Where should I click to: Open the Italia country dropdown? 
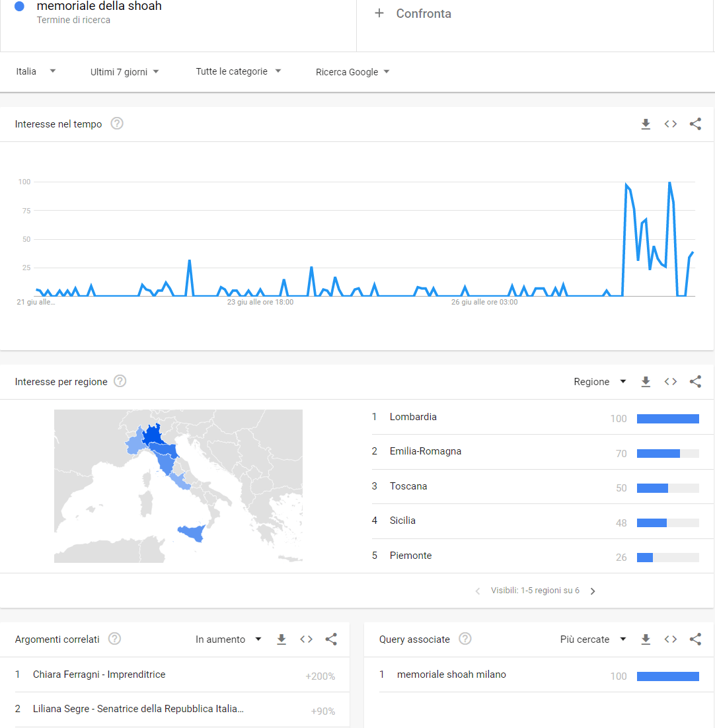coord(36,71)
